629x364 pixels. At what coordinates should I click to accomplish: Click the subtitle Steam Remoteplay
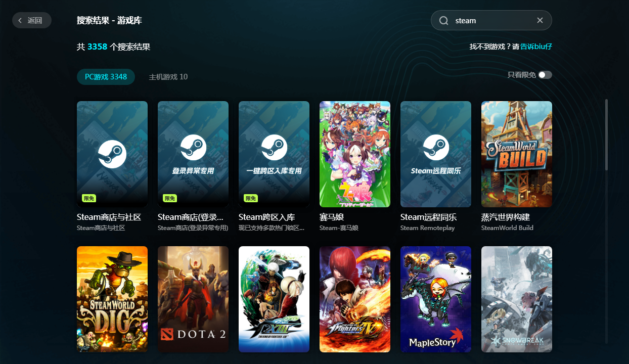point(427,228)
